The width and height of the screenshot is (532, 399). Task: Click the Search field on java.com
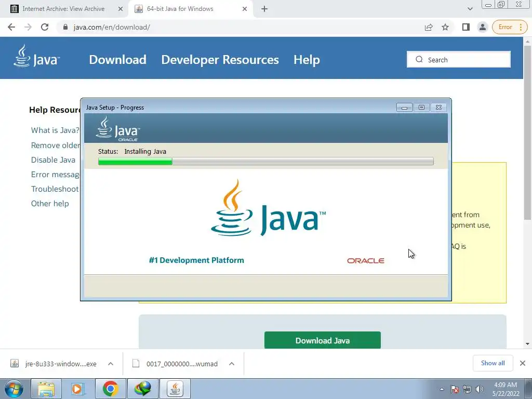point(458,59)
